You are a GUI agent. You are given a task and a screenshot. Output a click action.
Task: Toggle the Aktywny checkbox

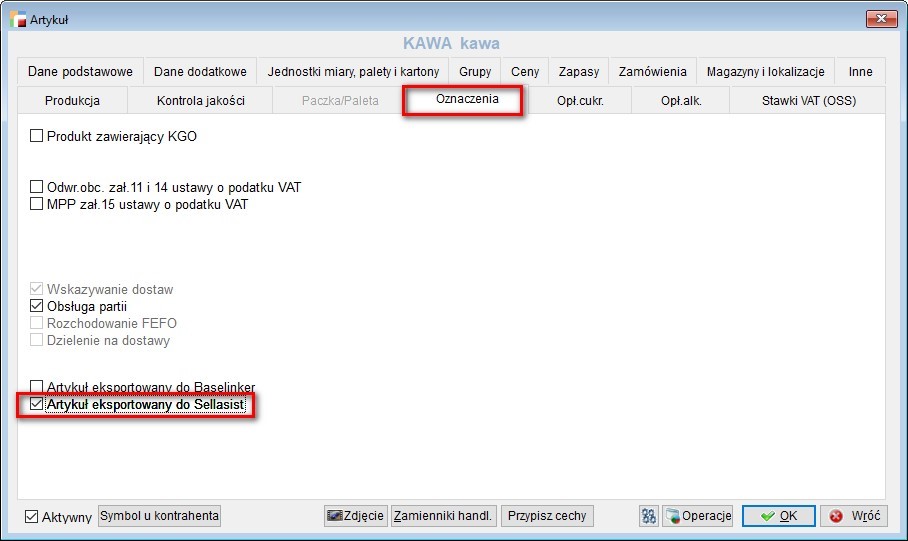tap(32, 517)
